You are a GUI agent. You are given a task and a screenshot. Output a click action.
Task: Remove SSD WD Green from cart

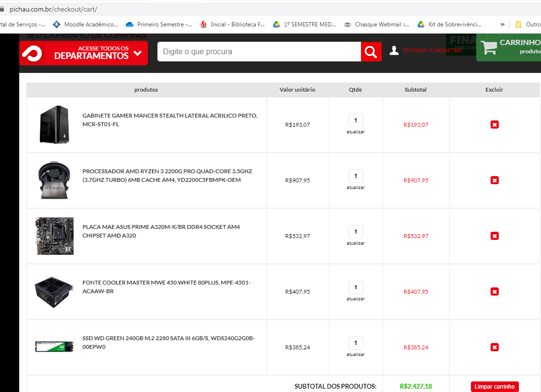494,347
